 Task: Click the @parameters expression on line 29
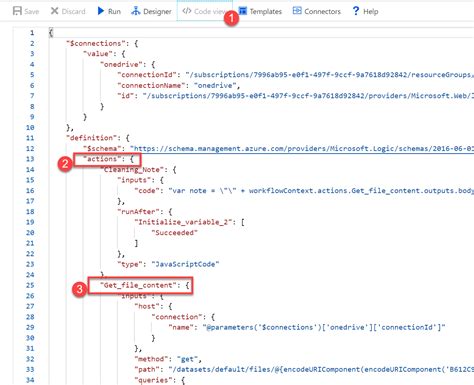pyautogui.click(x=324, y=327)
